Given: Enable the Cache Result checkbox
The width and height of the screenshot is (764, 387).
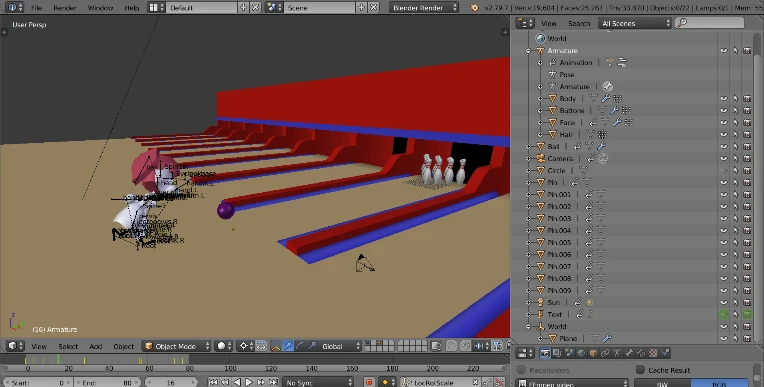Looking at the screenshot, I should click(640, 370).
